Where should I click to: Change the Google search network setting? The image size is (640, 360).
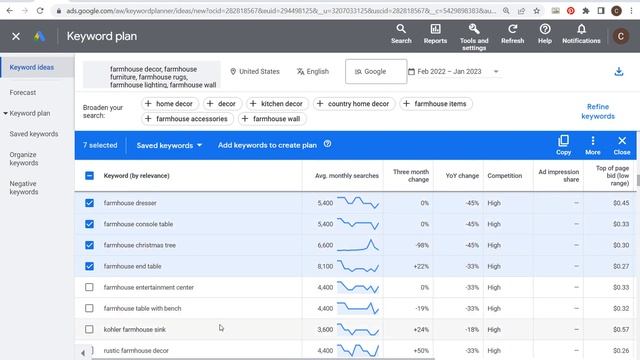coord(376,71)
